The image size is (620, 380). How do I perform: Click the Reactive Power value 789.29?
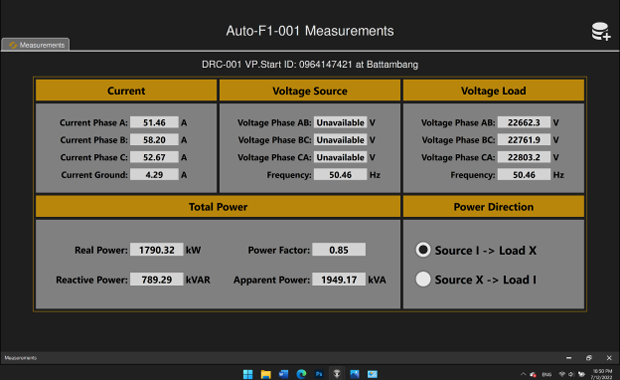coord(157,280)
